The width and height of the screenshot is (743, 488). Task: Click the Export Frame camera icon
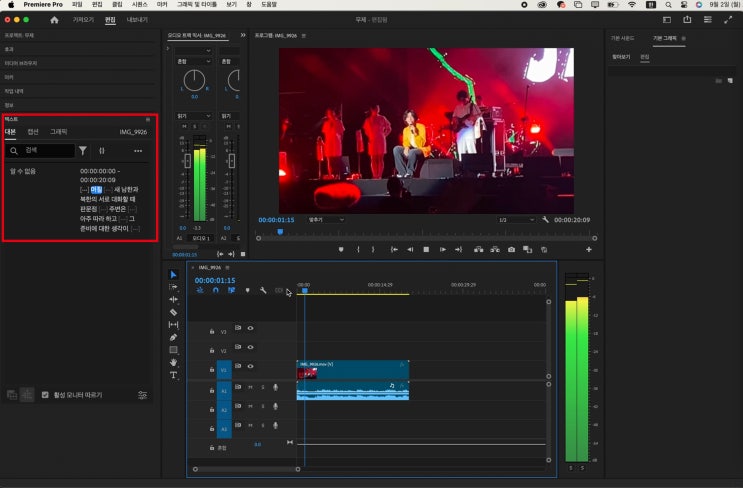coord(511,249)
